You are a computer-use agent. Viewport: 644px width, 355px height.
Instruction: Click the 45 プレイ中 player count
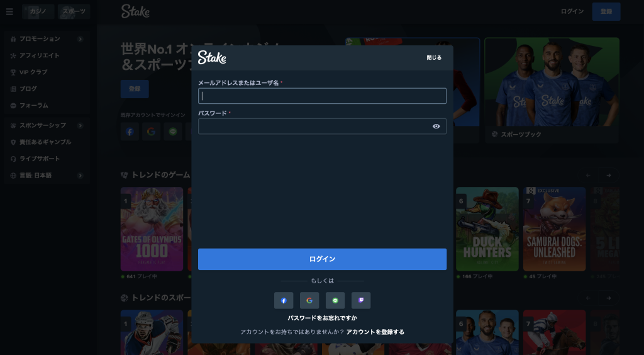click(x=543, y=276)
